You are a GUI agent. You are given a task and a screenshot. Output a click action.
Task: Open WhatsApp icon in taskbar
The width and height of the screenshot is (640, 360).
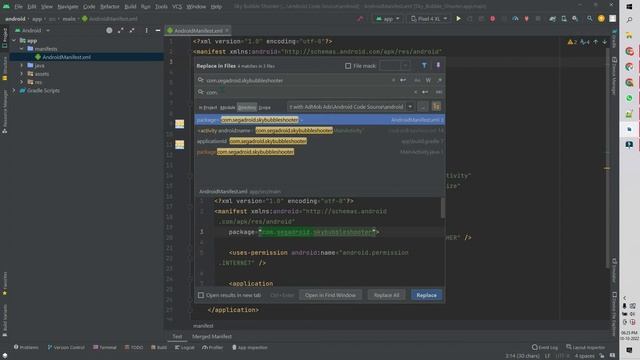629,98
